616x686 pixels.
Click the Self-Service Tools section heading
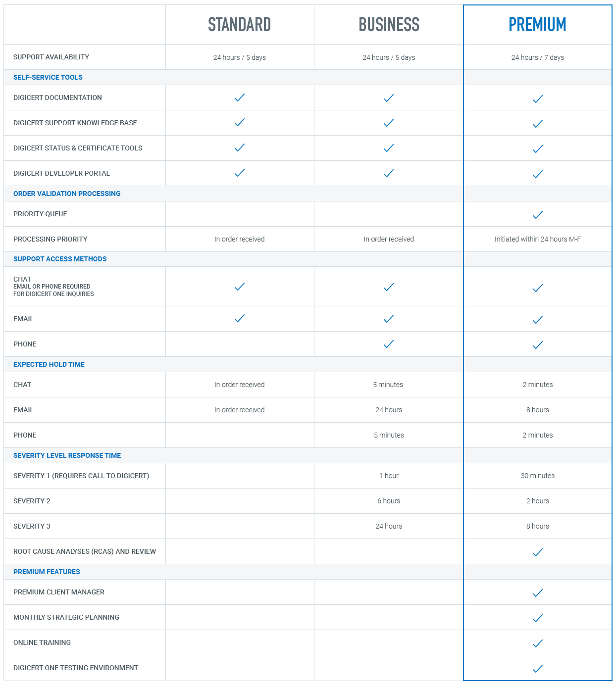tap(48, 77)
